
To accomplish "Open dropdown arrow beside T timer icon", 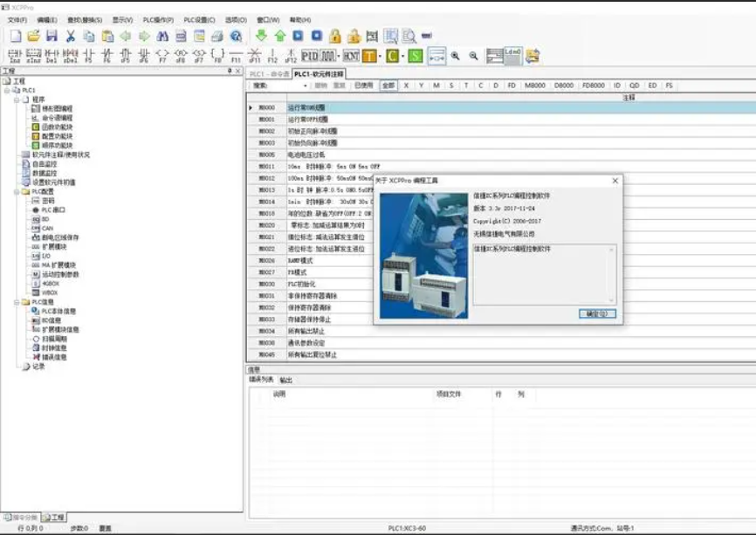I will [x=381, y=57].
